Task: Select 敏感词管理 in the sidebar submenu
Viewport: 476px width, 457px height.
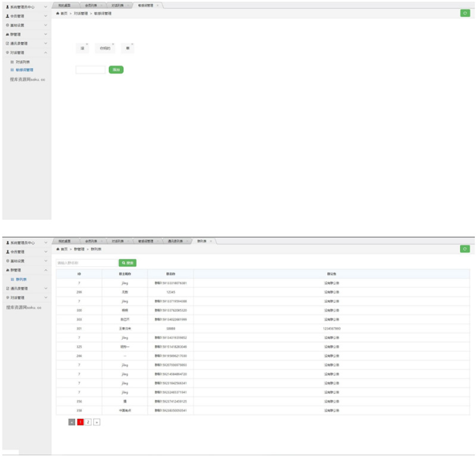Action: 24,70
